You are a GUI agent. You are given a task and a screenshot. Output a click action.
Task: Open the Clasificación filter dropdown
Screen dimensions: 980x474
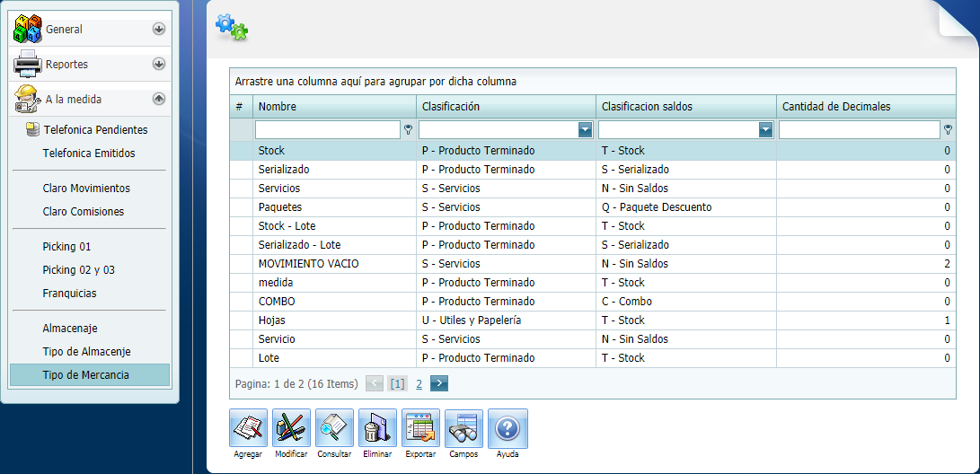click(x=586, y=130)
